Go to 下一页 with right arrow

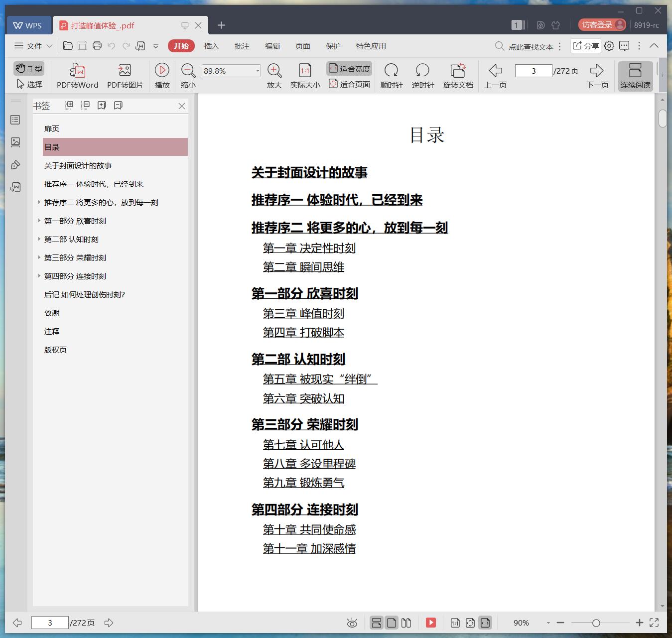597,76
